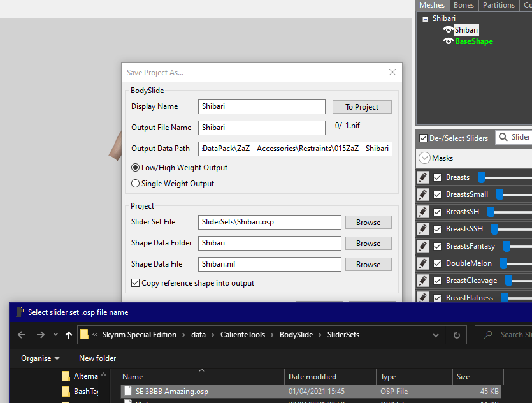
Task: Switch to the Bones tab
Action: [x=463, y=5]
